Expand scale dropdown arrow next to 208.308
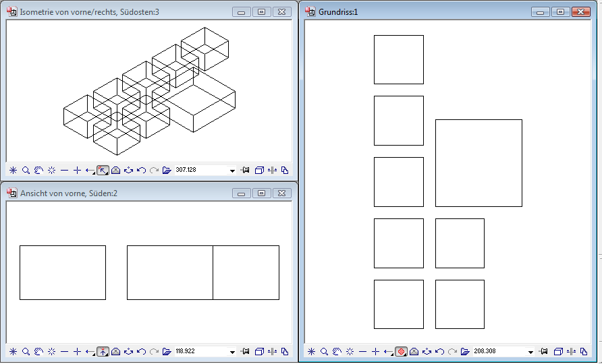 pyautogui.click(x=530, y=351)
